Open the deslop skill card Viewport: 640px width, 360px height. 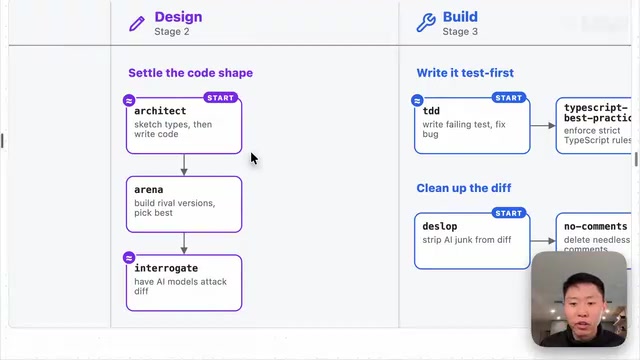tap(472, 241)
